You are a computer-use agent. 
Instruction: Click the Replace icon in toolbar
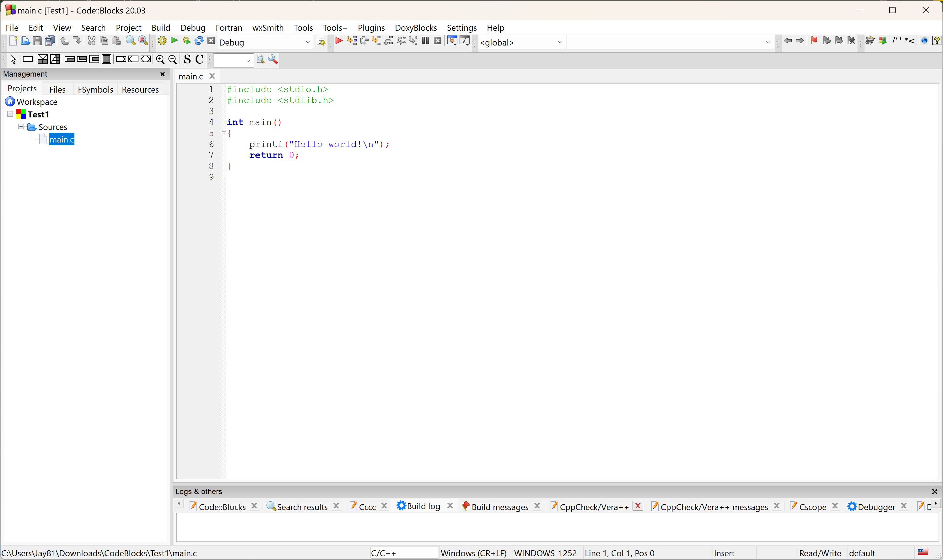pyautogui.click(x=143, y=41)
